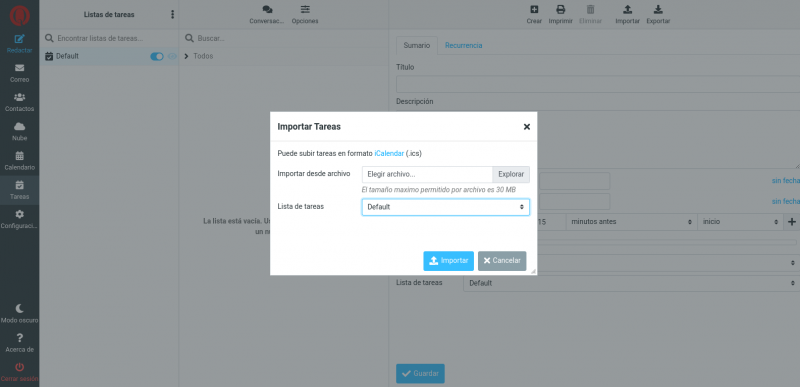Click Elegir archivo file field

(x=427, y=174)
